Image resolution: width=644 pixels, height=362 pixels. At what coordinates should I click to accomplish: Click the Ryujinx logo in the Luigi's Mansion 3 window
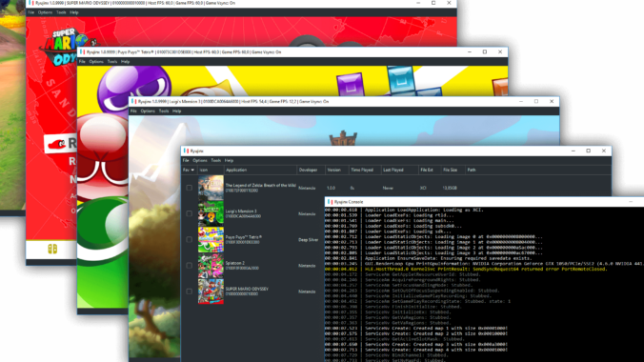tap(134, 101)
